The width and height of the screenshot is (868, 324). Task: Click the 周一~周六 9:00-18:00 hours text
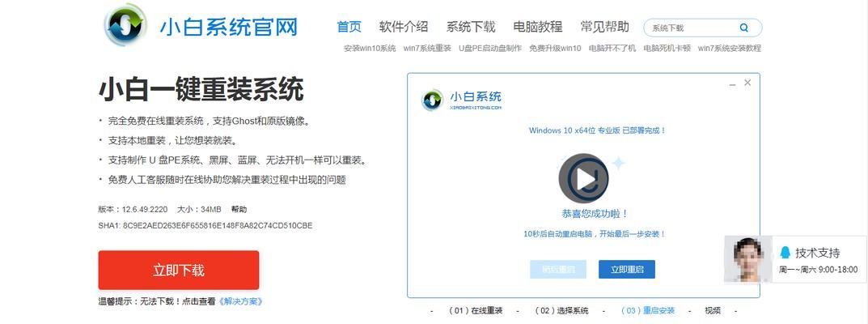819,270
